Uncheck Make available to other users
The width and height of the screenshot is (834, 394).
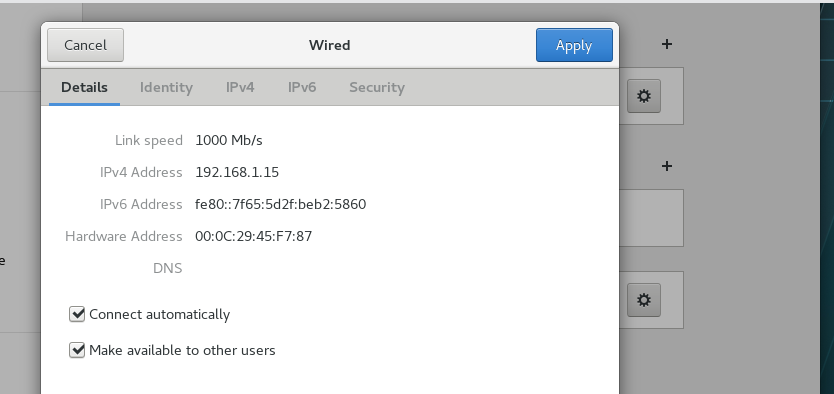click(x=77, y=350)
